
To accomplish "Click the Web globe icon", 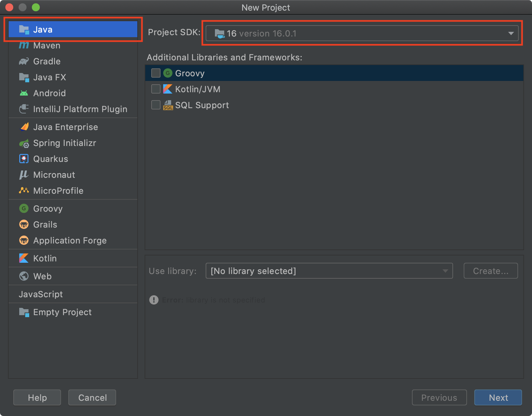I will 24,276.
